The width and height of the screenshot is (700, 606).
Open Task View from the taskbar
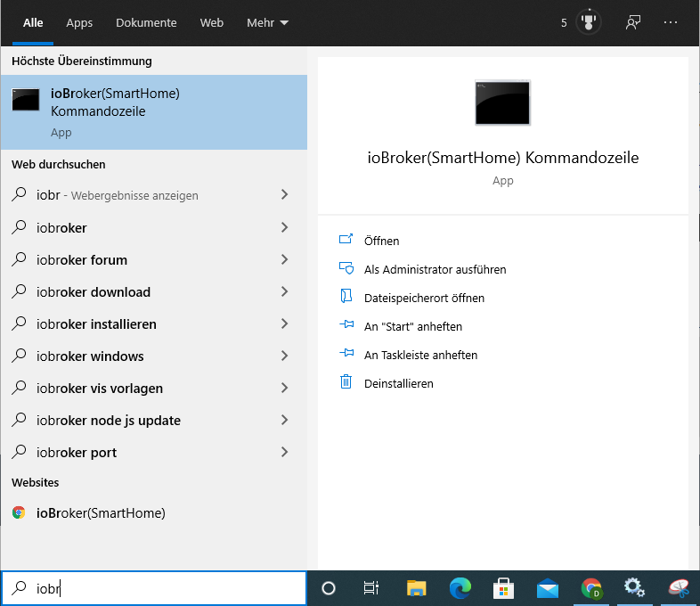(371, 587)
